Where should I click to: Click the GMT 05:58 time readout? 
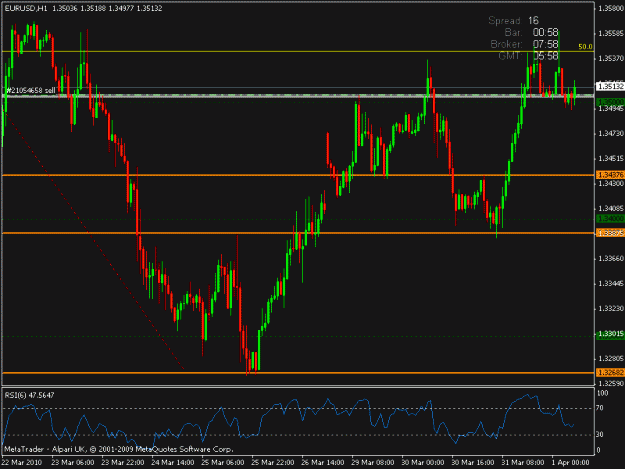point(529,56)
